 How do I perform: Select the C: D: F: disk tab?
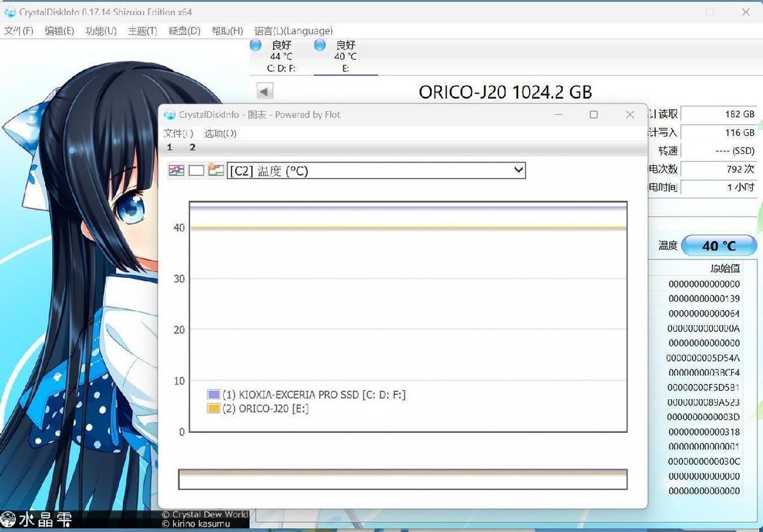281,57
